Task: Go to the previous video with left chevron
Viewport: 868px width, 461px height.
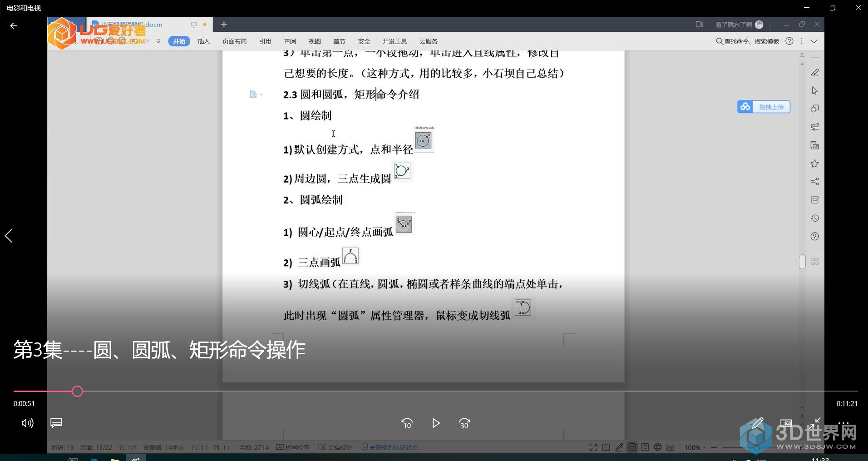Action: (9, 236)
